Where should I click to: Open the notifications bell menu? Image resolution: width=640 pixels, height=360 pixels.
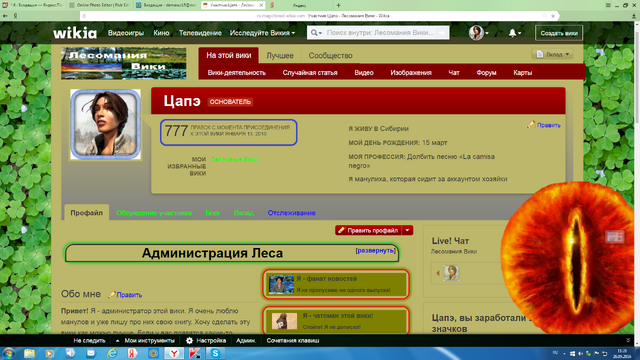tap(514, 33)
